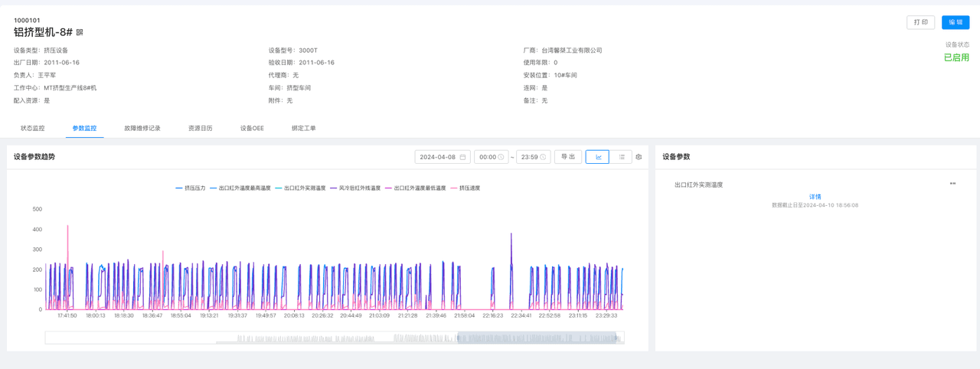Click the chart zoom slider's selected range
Screen dimensions: 980x369
coord(537,338)
